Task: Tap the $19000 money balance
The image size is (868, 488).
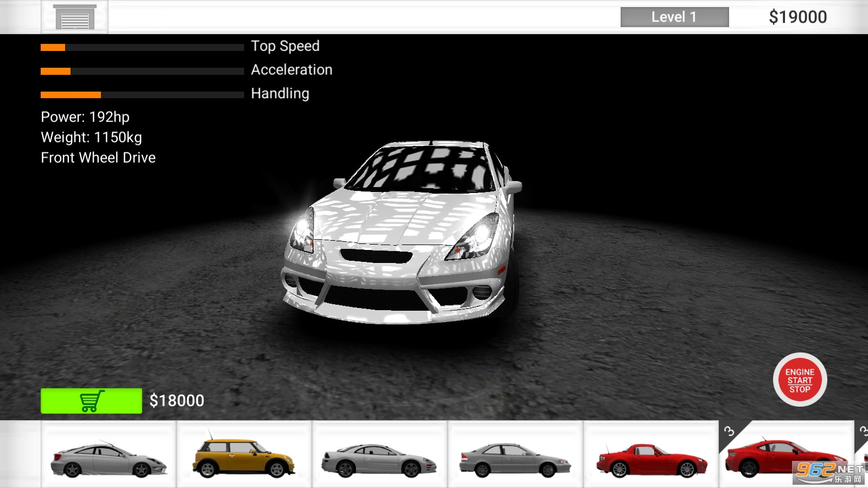Action: coord(797,17)
